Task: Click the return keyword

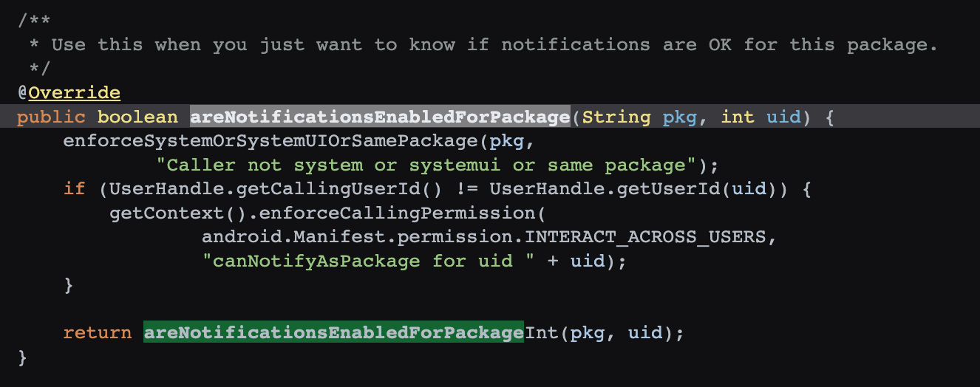Action: coord(98,333)
